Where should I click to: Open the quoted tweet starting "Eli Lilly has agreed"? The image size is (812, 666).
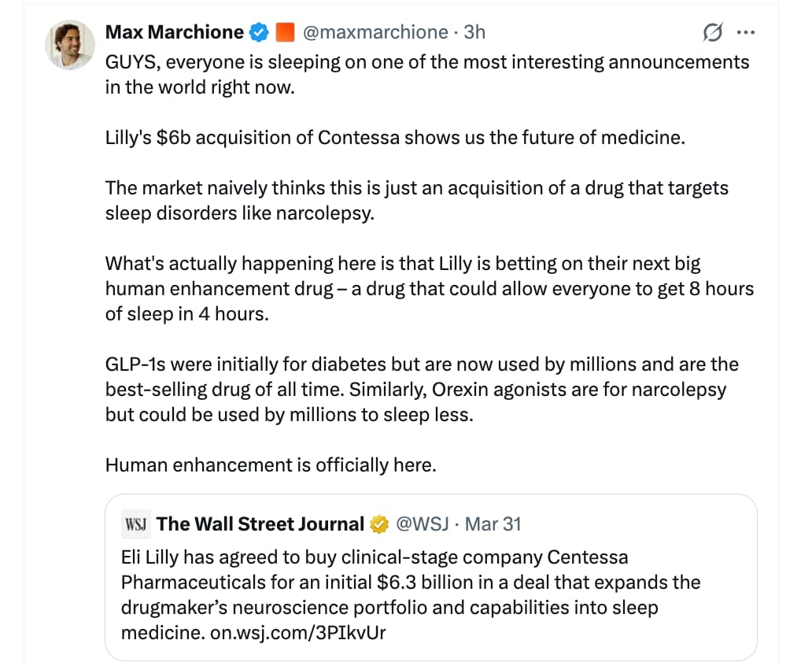tap(409, 583)
